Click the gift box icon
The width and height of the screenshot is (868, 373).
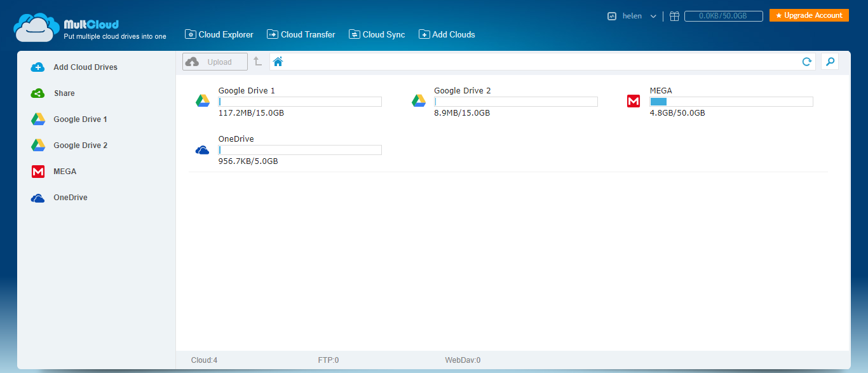point(674,17)
